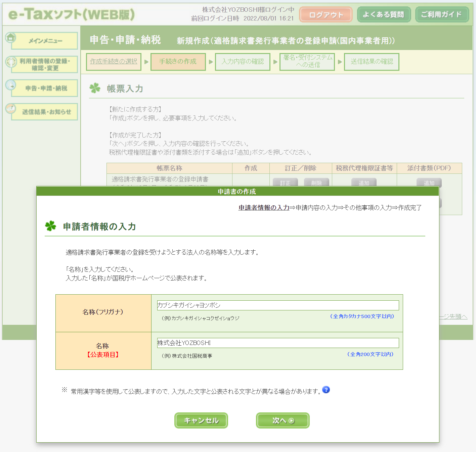
Task: Open 送信結果・お知らせ sidebar menu
Action: tap(45, 112)
